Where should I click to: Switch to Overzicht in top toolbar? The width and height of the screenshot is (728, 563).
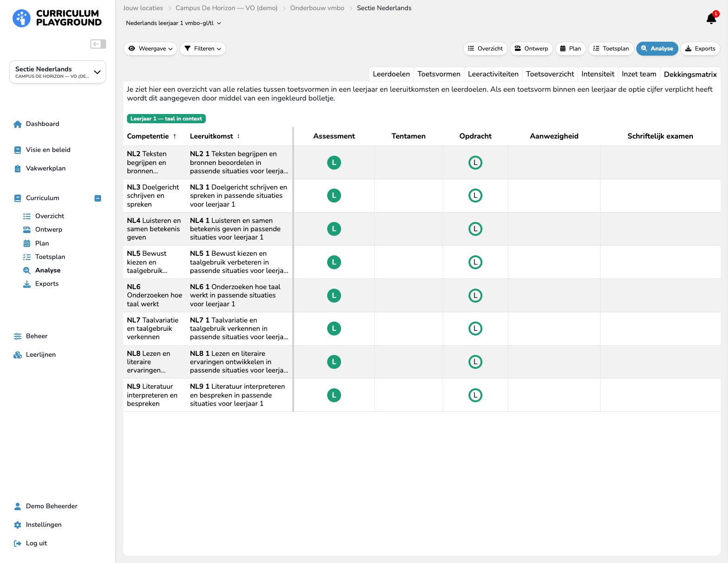[x=485, y=49]
